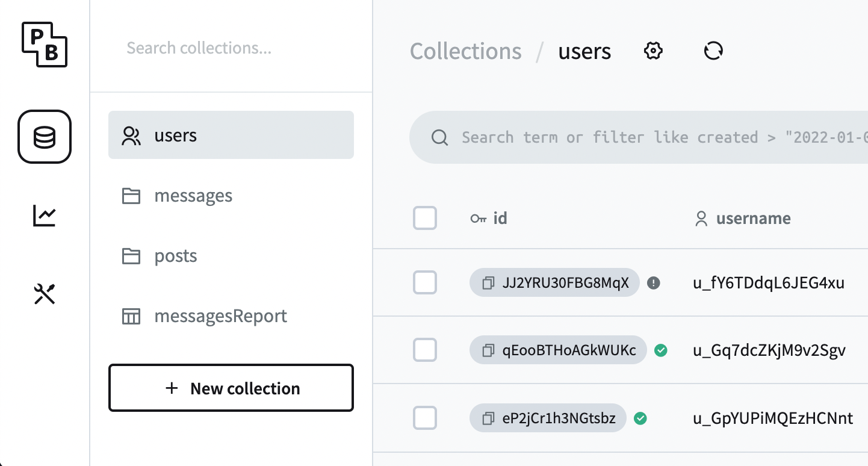Open the messages collection
This screenshot has width=868, height=466.
[193, 196]
